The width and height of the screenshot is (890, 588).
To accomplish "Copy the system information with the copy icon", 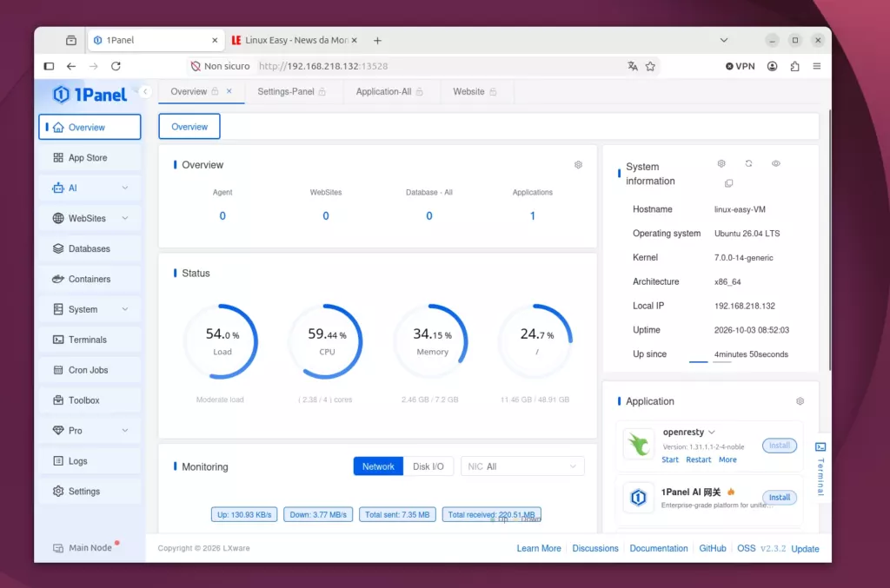I will click(729, 183).
